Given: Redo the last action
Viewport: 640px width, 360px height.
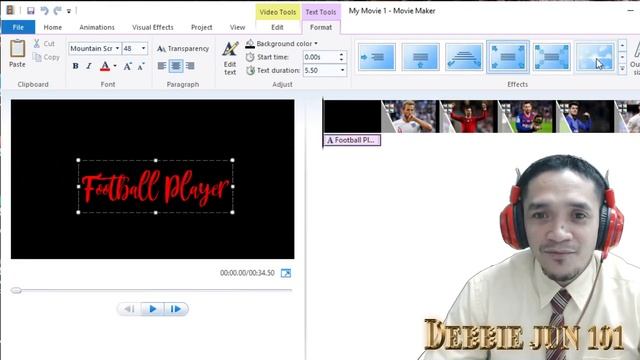Looking at the screenshot, I should tap(58, 11).
